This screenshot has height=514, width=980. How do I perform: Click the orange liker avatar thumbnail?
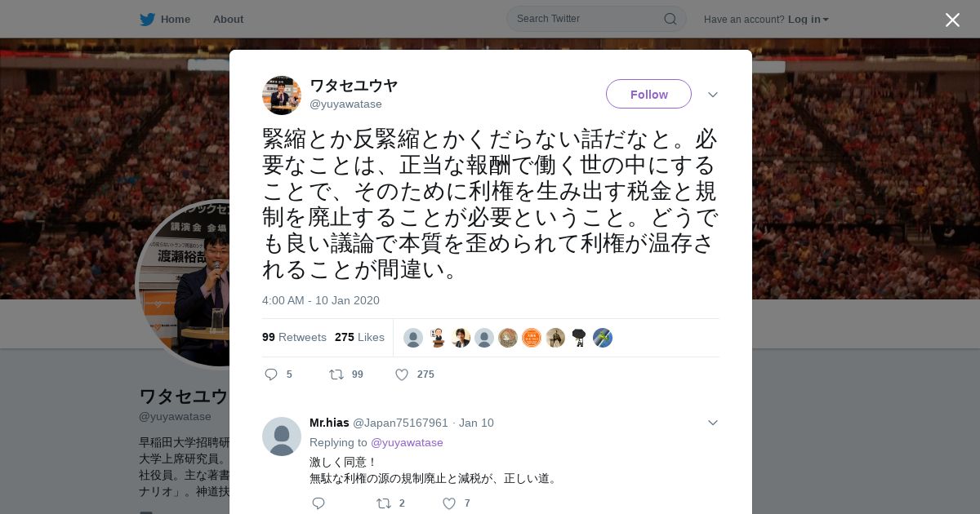[532, 338]
